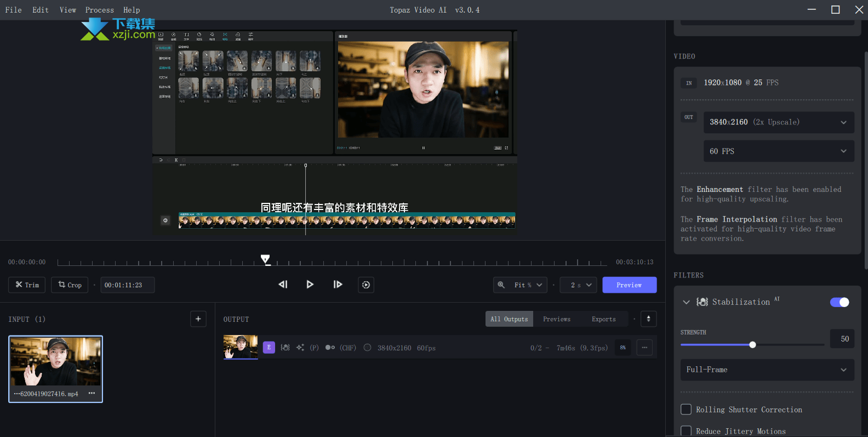Click the 3840x2160 60fps output text
This screenshot has width=868, height=437.
click(407, 348)
